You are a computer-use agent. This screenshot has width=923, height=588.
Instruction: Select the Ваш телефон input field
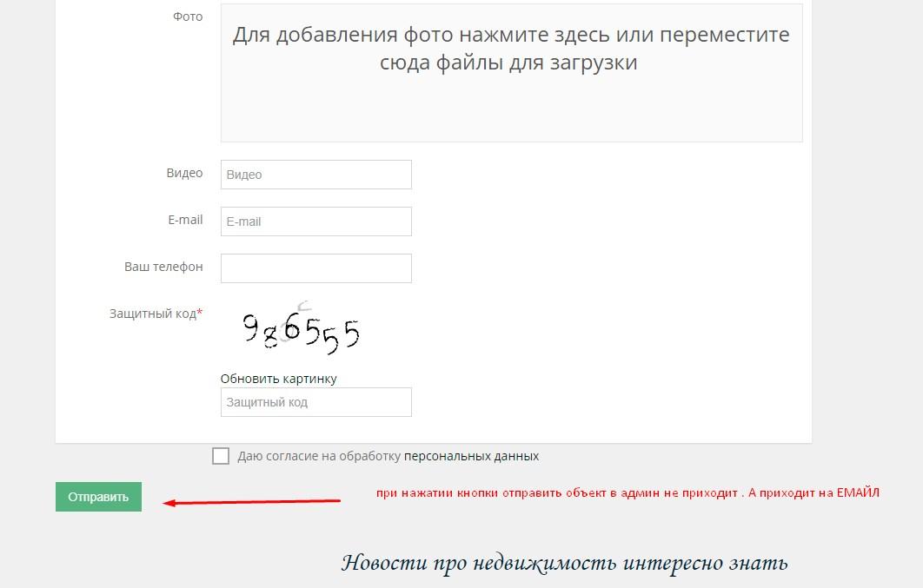316,268
